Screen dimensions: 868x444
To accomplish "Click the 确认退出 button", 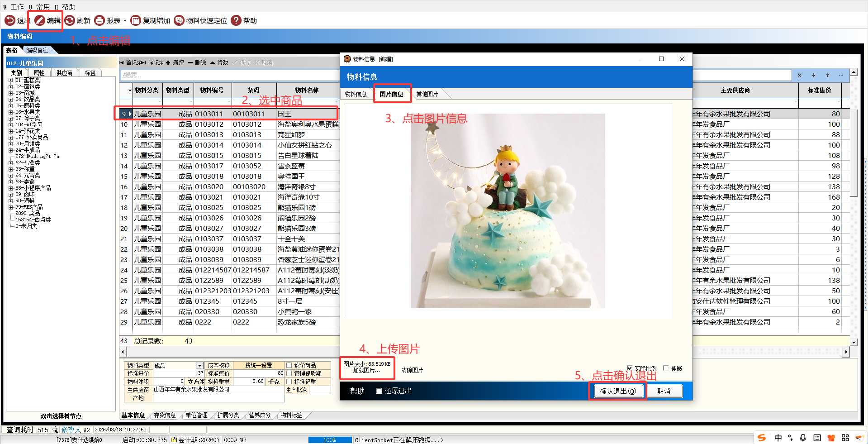I will [x=618, y=391].
